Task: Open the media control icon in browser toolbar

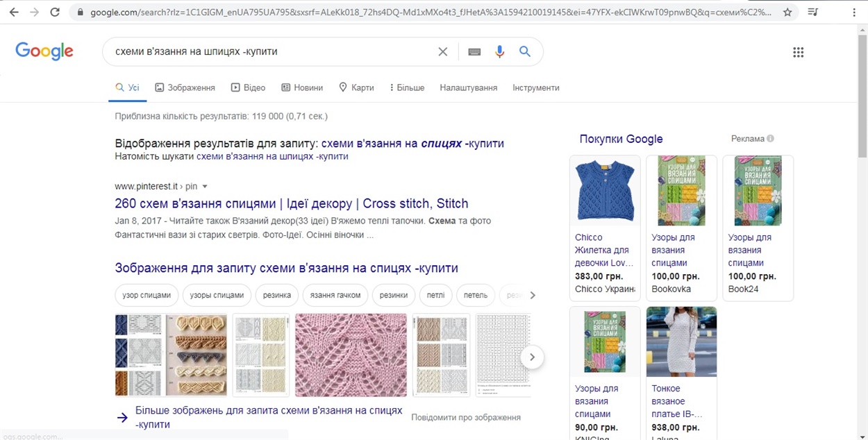Action: pos(813,12)
